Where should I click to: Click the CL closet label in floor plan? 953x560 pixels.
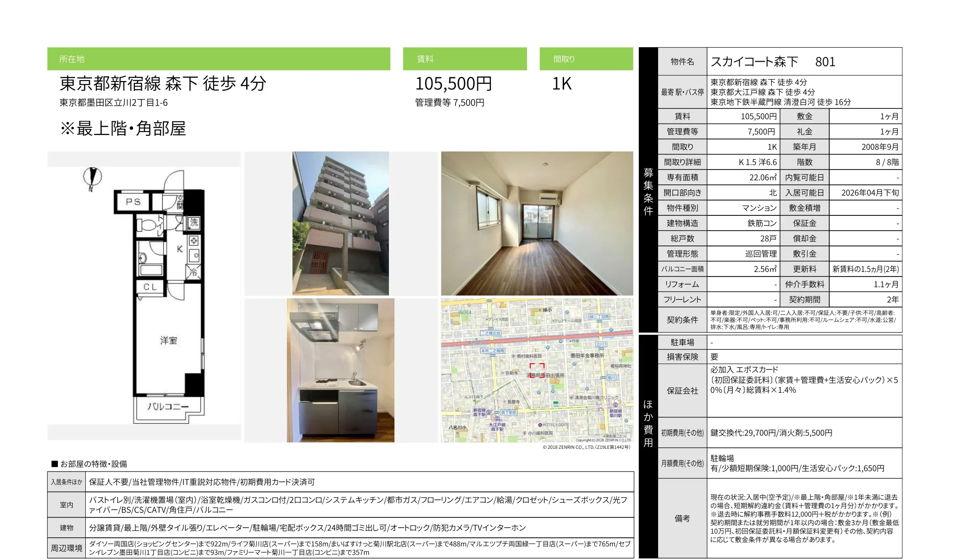[150, 287]
